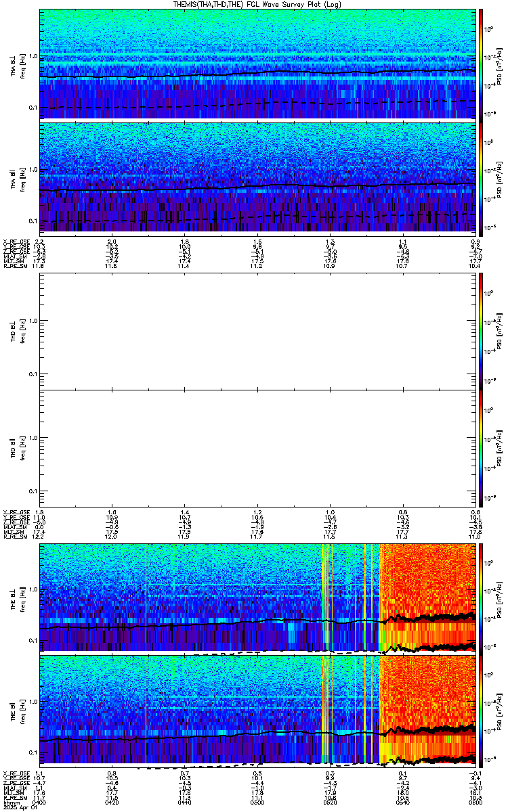
Task: Click the 0.1 frequency tick of THD B-parallel panel
Action: (x=34, y=491)
